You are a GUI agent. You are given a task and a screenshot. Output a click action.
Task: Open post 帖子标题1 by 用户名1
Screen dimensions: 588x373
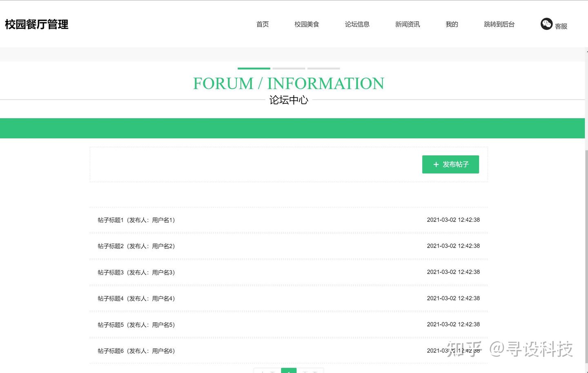point(136,220)
